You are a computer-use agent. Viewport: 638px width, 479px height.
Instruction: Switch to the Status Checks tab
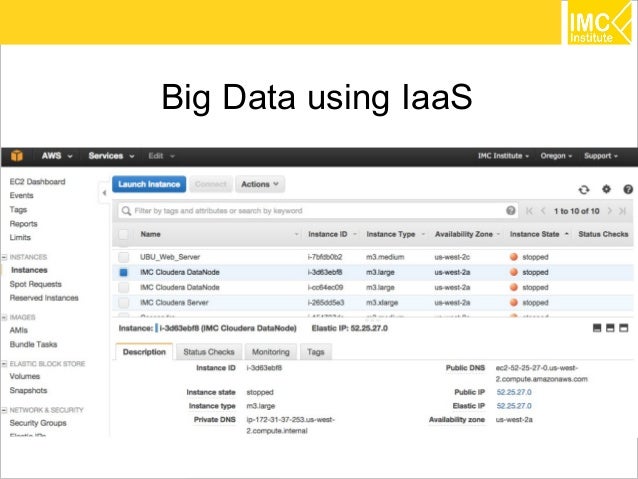209,352
